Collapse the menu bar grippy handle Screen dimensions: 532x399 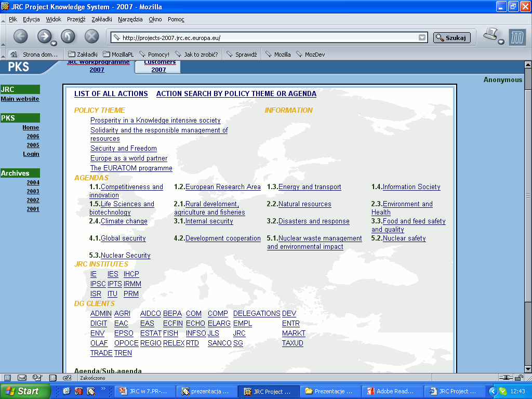point(3,20)
